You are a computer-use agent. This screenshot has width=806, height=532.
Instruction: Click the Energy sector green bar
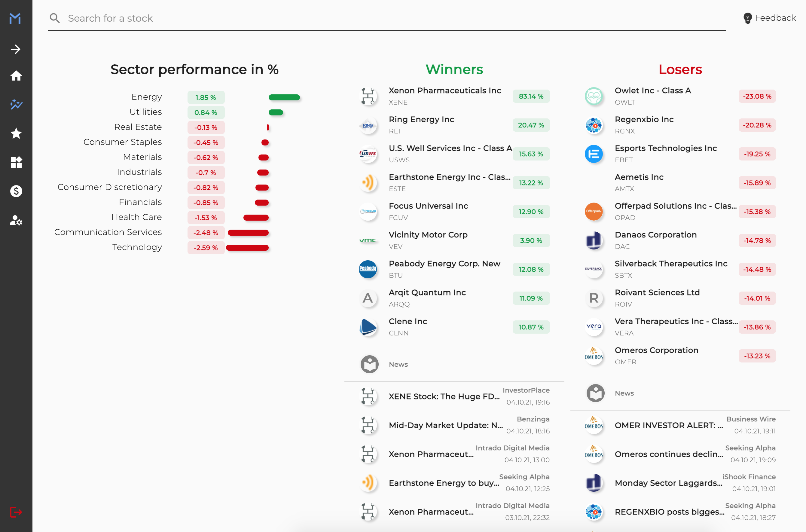coord(284,98)
